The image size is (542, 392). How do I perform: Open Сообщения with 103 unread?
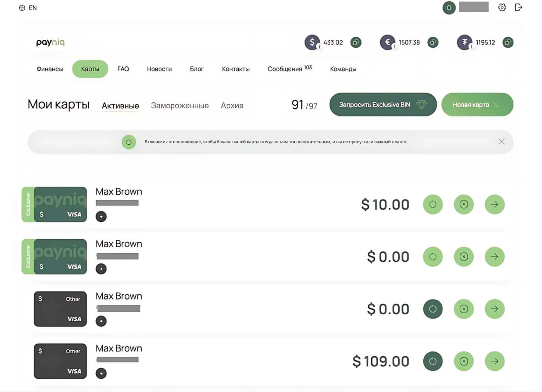point(290,69)
